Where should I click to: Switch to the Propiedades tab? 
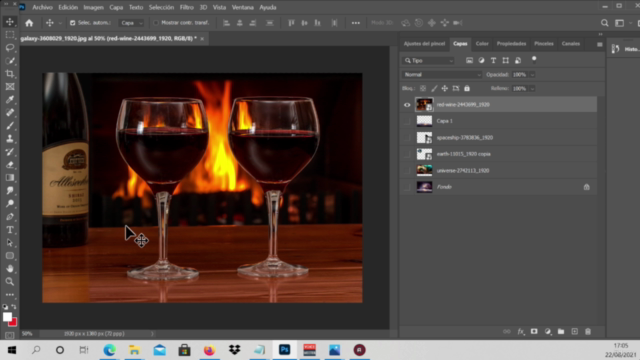coord(511,44)
